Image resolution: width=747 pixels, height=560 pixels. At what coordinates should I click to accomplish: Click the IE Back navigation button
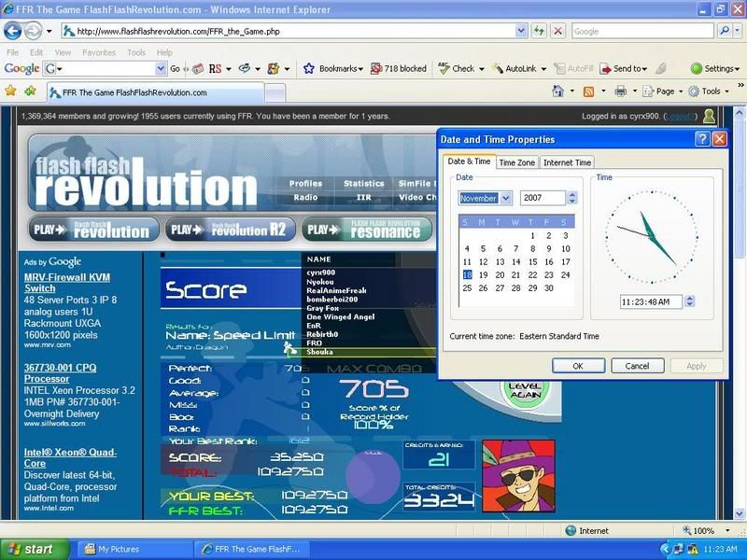(x=13, y=31)
